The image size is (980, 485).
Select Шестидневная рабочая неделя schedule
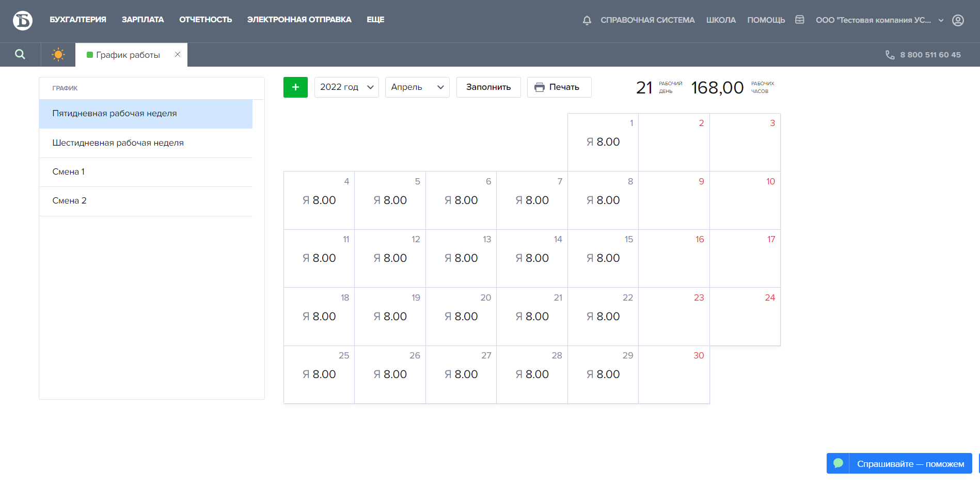tap(146, 143)
